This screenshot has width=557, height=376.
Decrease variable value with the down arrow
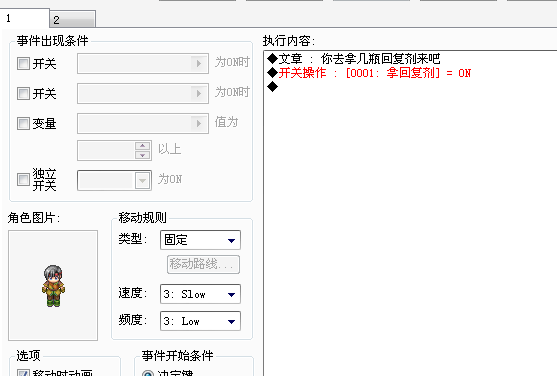(x=142, y=155)
